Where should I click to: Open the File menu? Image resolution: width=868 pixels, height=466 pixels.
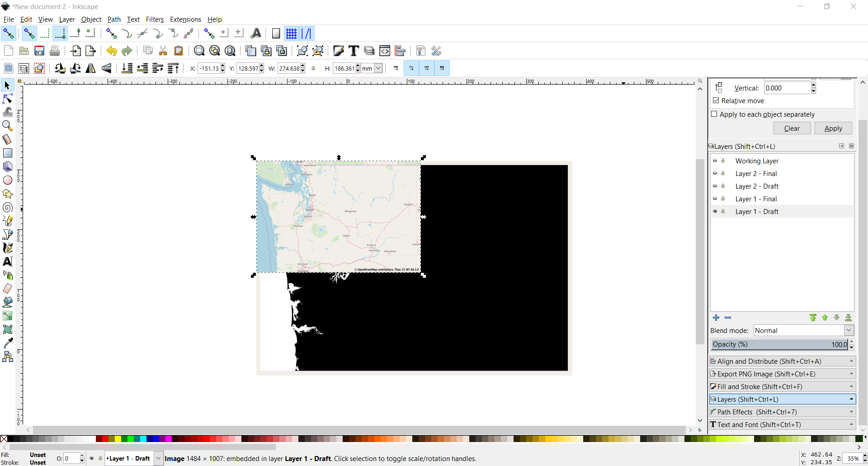pos(9,19)
